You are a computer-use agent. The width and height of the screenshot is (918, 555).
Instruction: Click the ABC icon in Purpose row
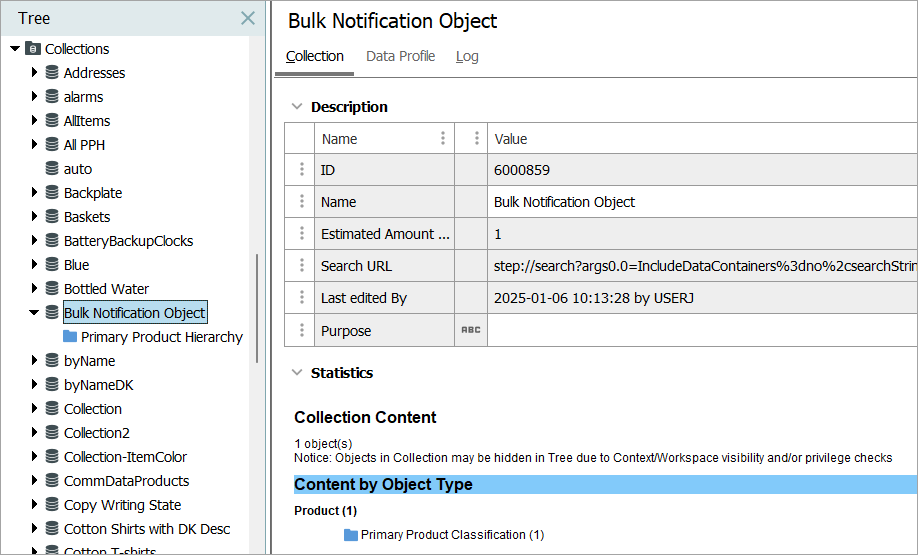pyautogui.click(x=470, y=330)
